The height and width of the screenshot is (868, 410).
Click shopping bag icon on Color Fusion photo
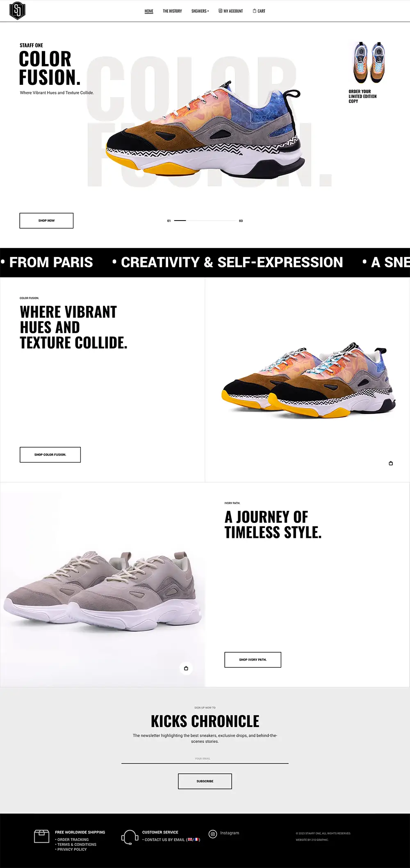[x=391, y=463]
